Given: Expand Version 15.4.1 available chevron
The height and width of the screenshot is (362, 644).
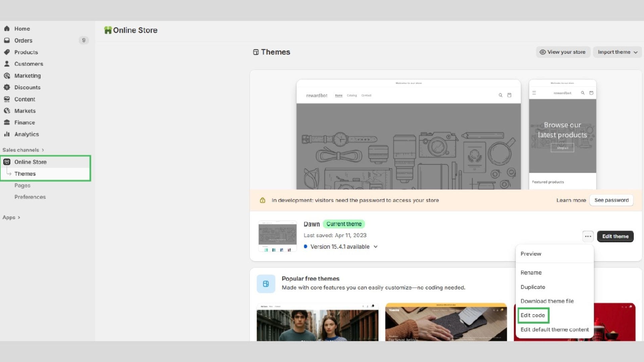Looking at the screenshot, I should [376, 247].
